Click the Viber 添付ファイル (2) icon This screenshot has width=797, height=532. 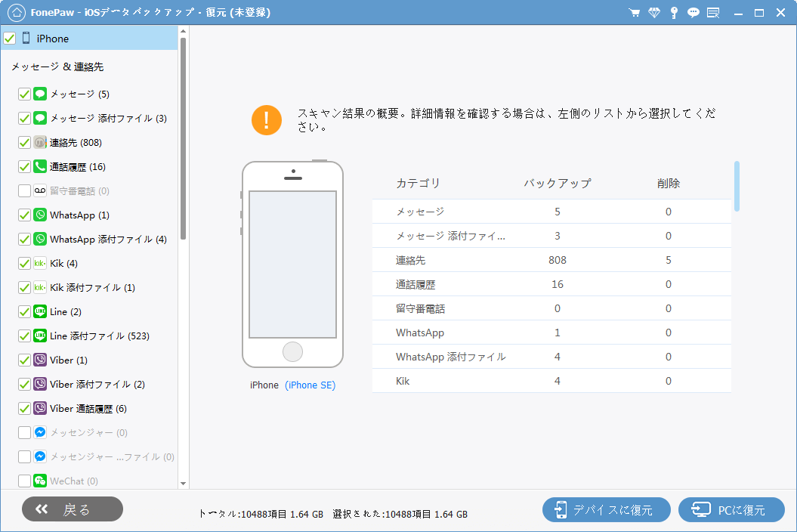[x=40, y=384]
